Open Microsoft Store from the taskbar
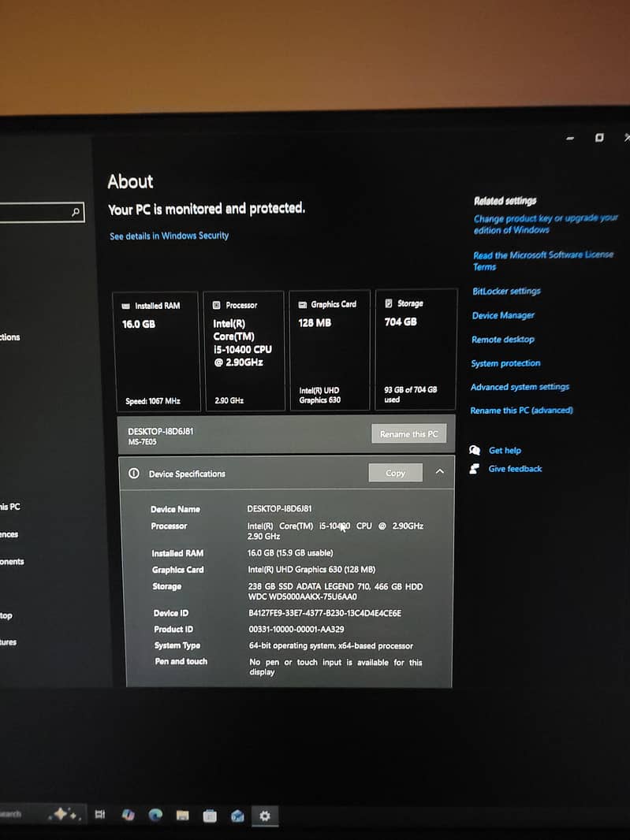This screenshot has width=630, height=840. click(x=211, y=816)
